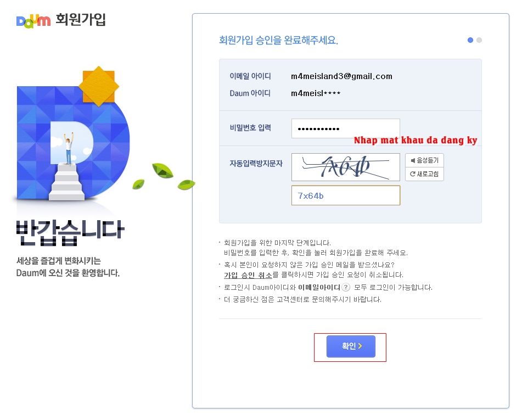Click the circular arrow icon on 새로고침

tap(413, 174)
